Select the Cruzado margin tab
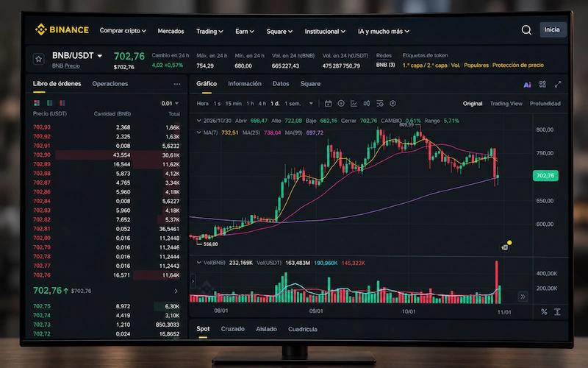 [x=232, y=329]
